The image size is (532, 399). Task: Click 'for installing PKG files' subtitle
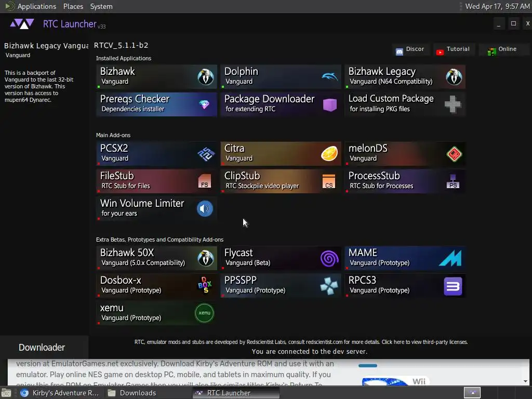point(380,109)
